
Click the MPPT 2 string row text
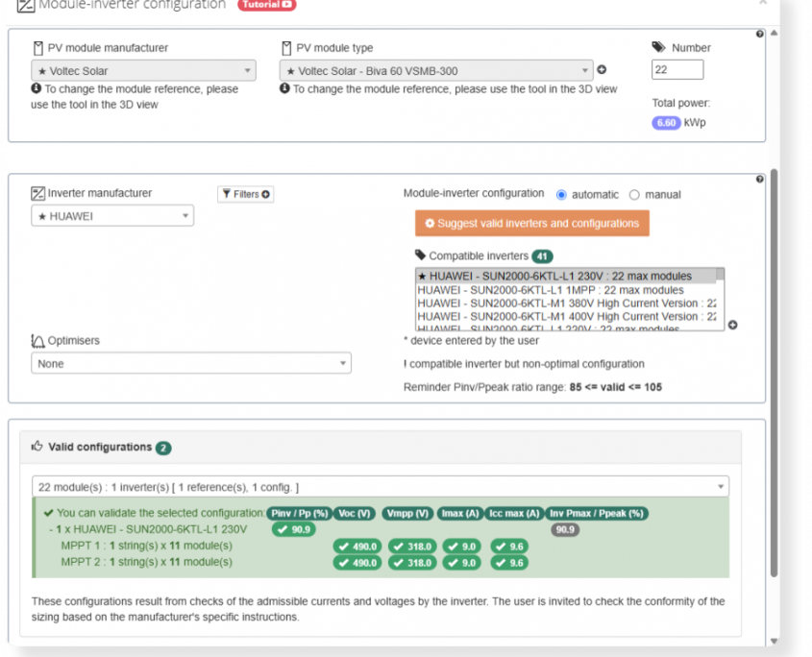[147, 562]
